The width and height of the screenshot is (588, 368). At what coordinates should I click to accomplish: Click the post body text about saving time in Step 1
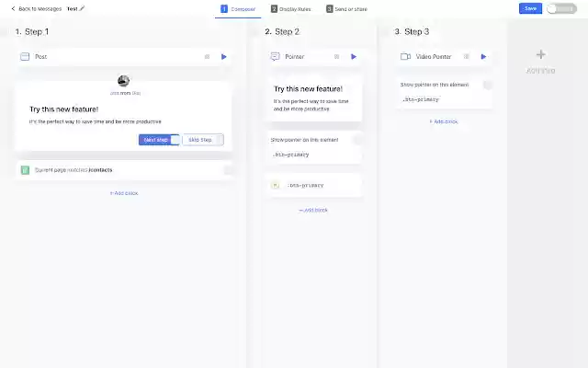pyautogui.click(x=96, y=121)
